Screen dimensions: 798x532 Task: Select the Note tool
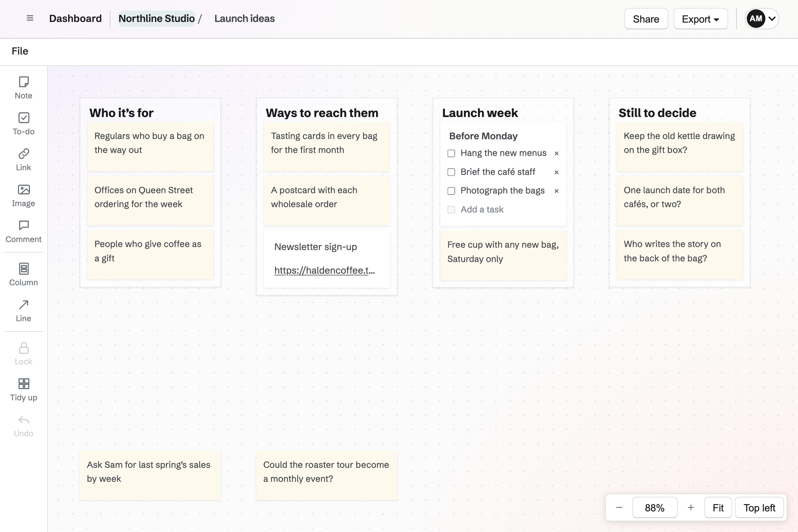click(x=23, y=87)
